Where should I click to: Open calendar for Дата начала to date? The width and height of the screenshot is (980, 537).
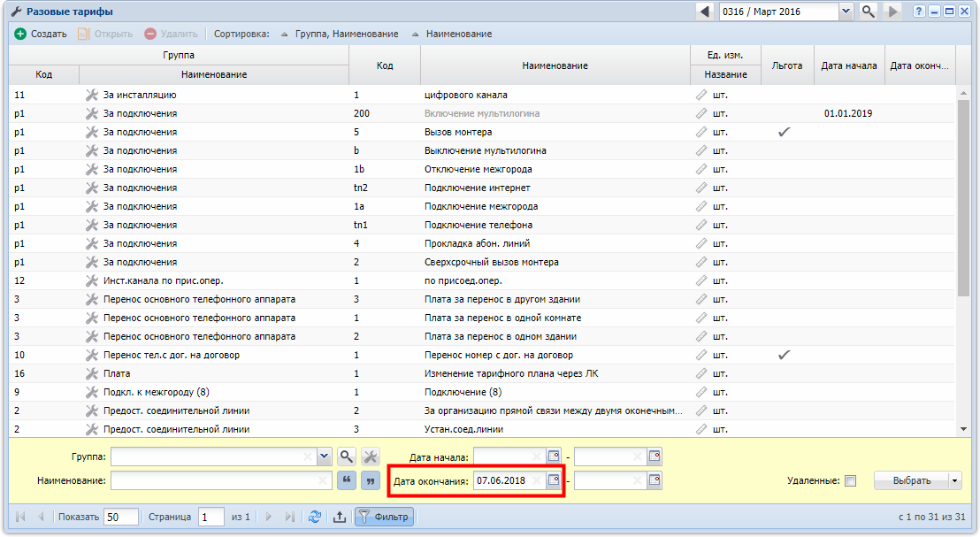[655, 456]
